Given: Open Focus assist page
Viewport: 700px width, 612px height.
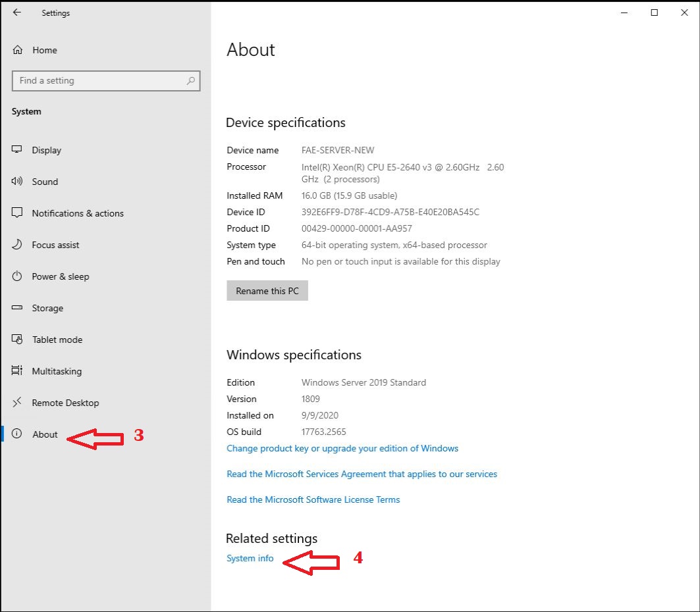Looking at the screenshot, I should point(55,245).
